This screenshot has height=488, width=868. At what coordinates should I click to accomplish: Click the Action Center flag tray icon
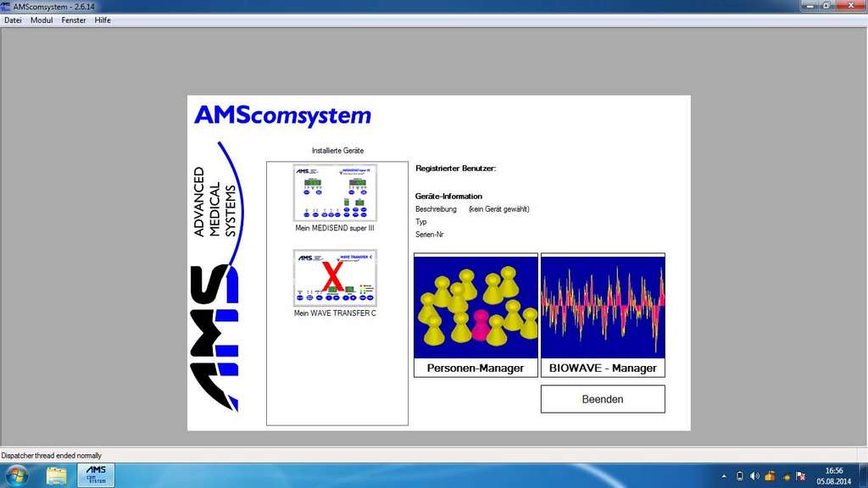click(800, 476)
